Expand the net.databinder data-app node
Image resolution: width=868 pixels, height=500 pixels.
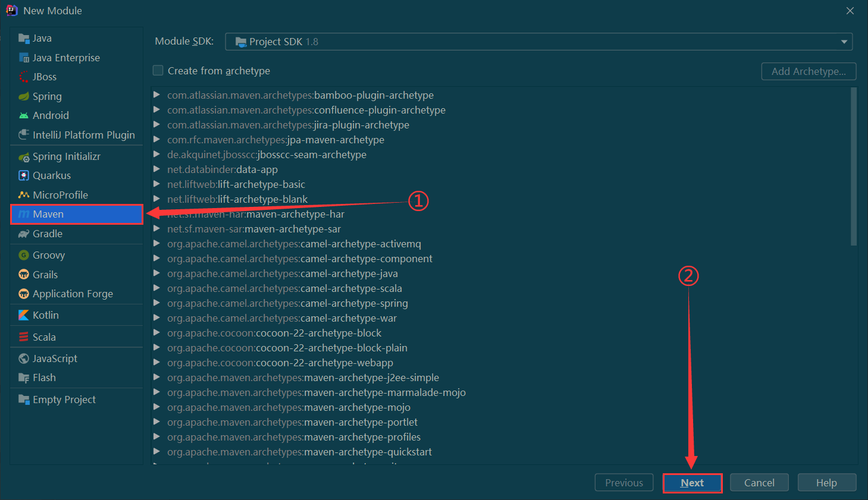click(156, 169)
